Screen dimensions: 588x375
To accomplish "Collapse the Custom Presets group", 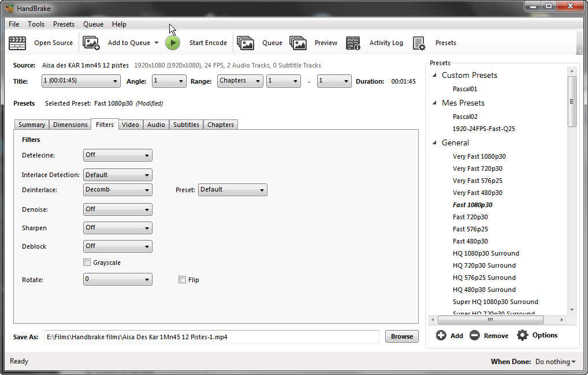I will point(434,76).
